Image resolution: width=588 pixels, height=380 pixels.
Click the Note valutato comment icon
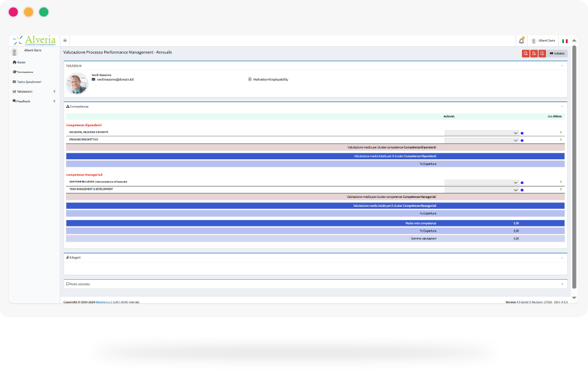[x=67, y=284]
